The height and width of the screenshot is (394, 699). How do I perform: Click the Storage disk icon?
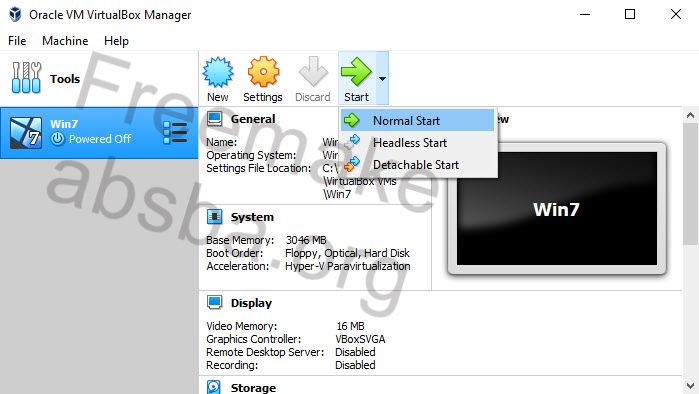tap(214, 387)
